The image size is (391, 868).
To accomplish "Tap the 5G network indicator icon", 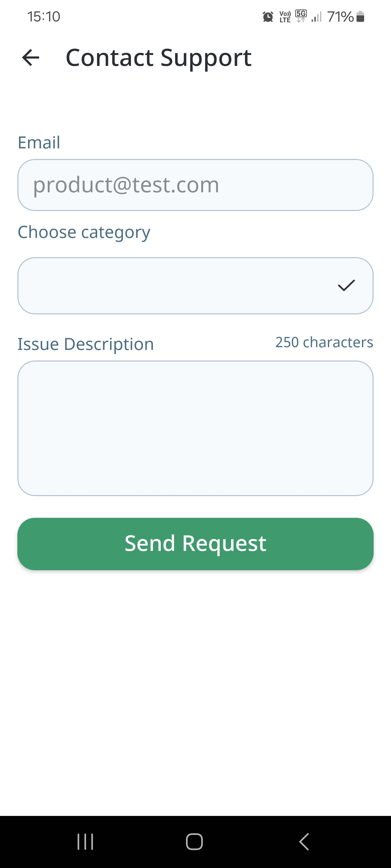I will pos(301,16).
